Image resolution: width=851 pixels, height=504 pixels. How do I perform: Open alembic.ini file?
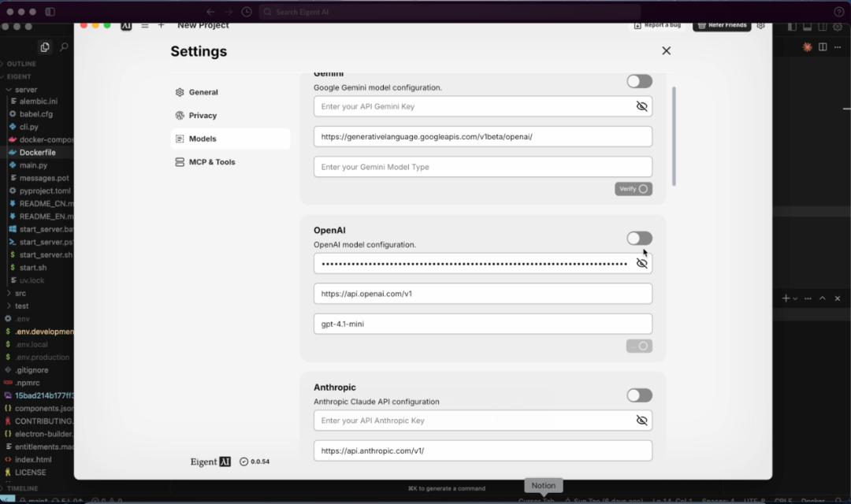click(x=39, y=102)
